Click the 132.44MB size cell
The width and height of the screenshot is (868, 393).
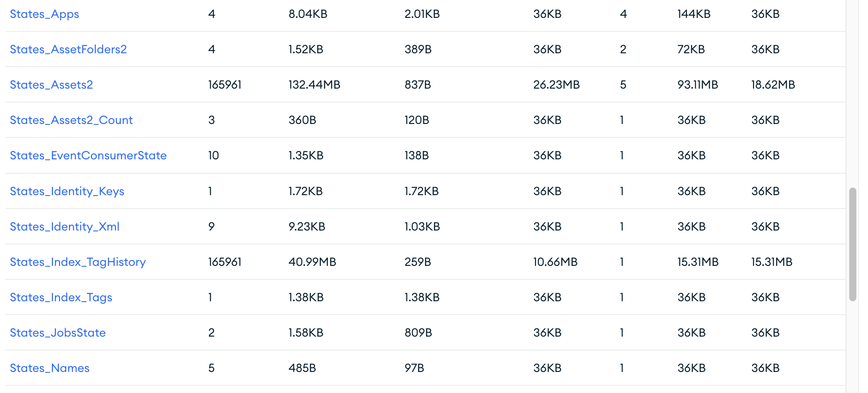tap(314, 85)
